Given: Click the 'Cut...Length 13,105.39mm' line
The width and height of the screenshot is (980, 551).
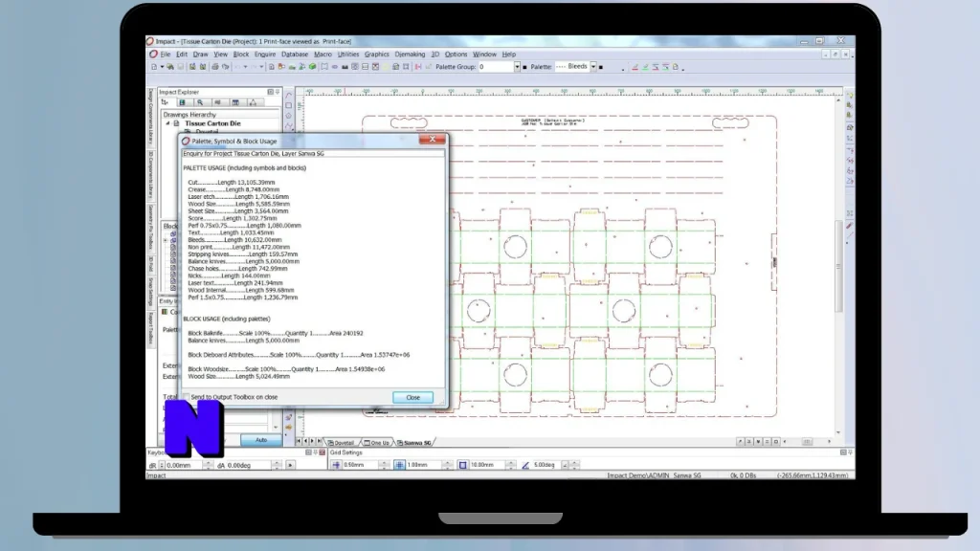Looking at the screenshot, I should [x=232, y=183].
